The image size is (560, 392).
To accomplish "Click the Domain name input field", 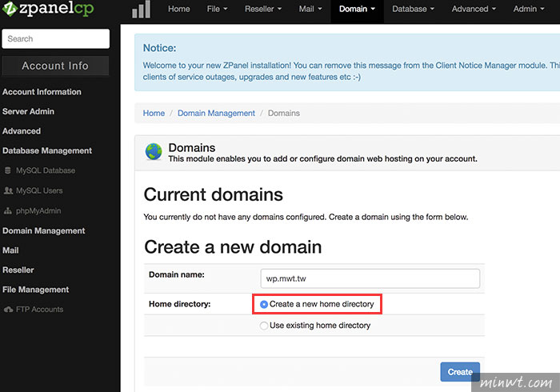I will coord(370,278).
